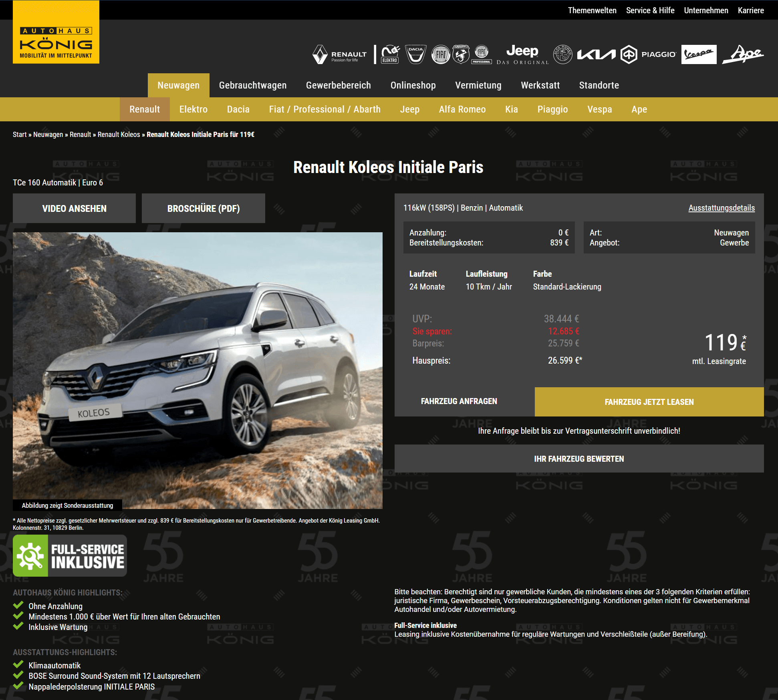This screenshot has height=700, width=778.
Task: Click the Koleos vehicle photo
Action: [x=198, y=370]
